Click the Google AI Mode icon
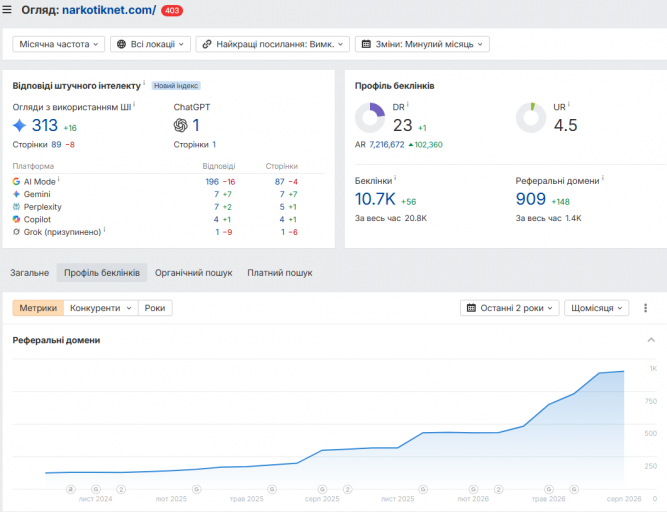The image size is (667, 512). click(x=16, y=182)
